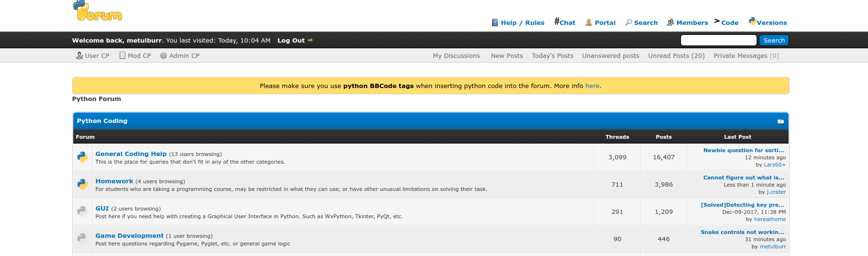Open the Admin CP panel
The image size is (868, 256).
click(x=180, y=56)
